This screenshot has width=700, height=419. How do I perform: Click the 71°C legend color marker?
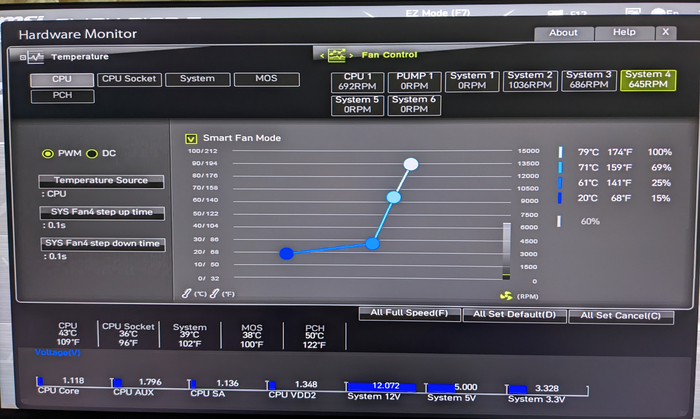pyautogui.click(x=560, y=168)
